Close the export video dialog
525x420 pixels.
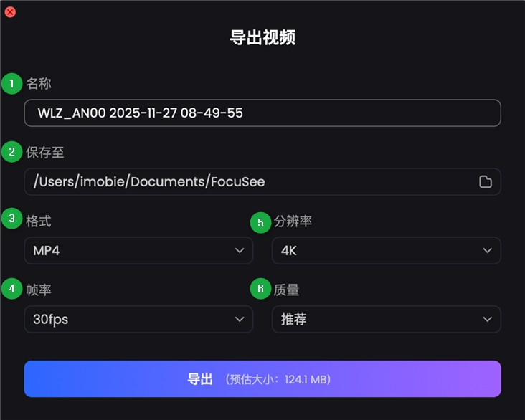[10, 12]
